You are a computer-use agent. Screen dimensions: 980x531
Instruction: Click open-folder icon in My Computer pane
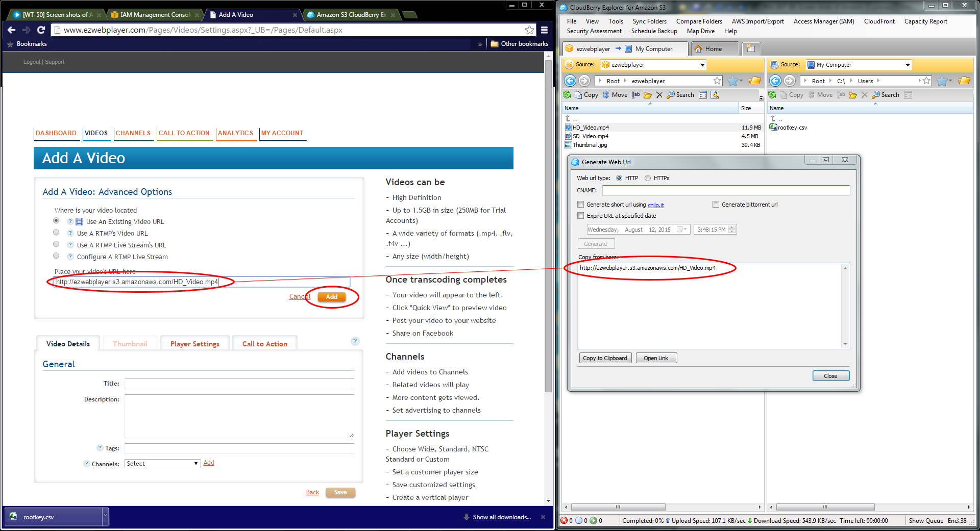tap(964, 81)
